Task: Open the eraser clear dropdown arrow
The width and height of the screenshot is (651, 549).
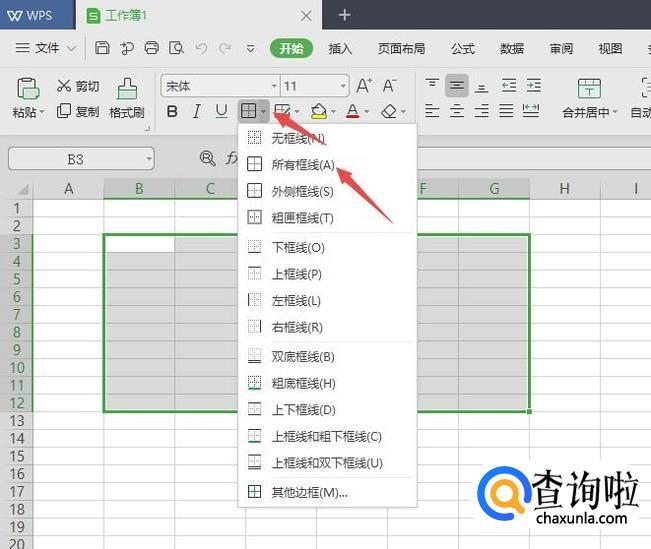Action: pos(403,111)
